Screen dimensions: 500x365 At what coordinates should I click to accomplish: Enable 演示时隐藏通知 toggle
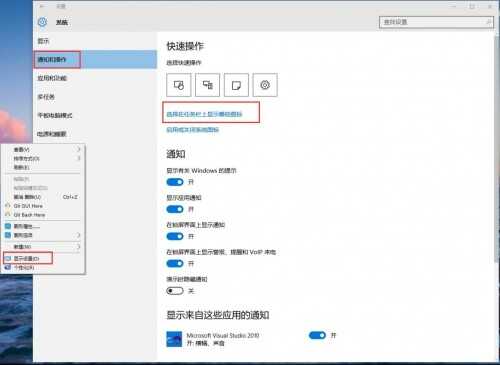(175, 291)
